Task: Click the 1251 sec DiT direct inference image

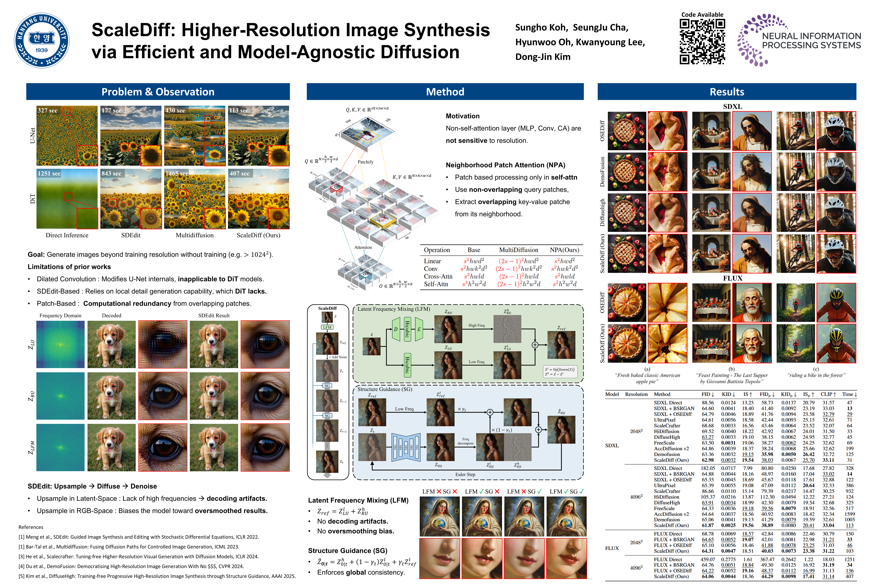Action: [67, 198]
